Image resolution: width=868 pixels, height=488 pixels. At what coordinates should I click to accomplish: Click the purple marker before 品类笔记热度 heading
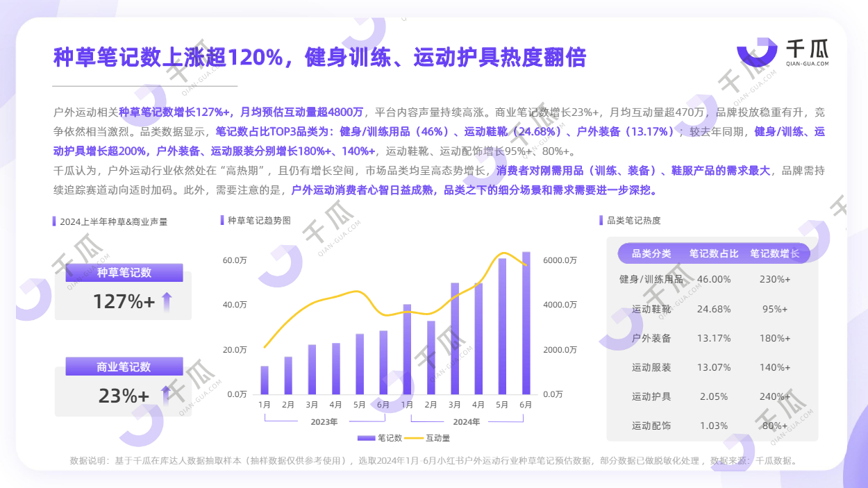pos(601,220)
